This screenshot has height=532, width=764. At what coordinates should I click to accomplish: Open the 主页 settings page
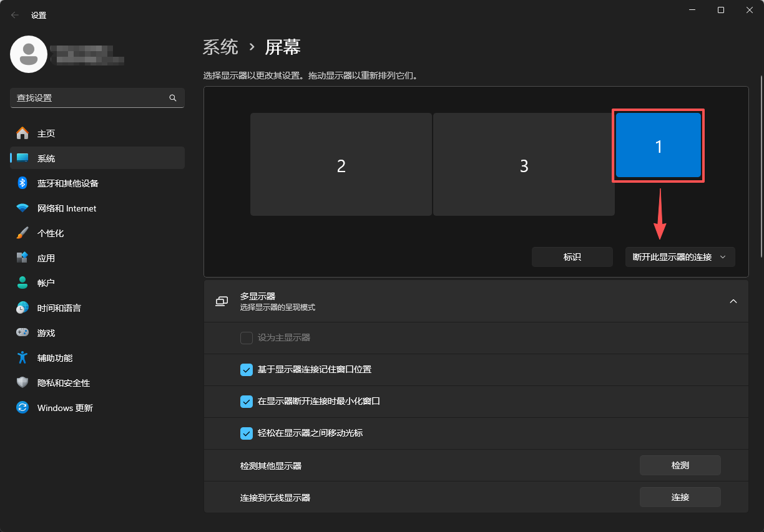tap(97, 133)
